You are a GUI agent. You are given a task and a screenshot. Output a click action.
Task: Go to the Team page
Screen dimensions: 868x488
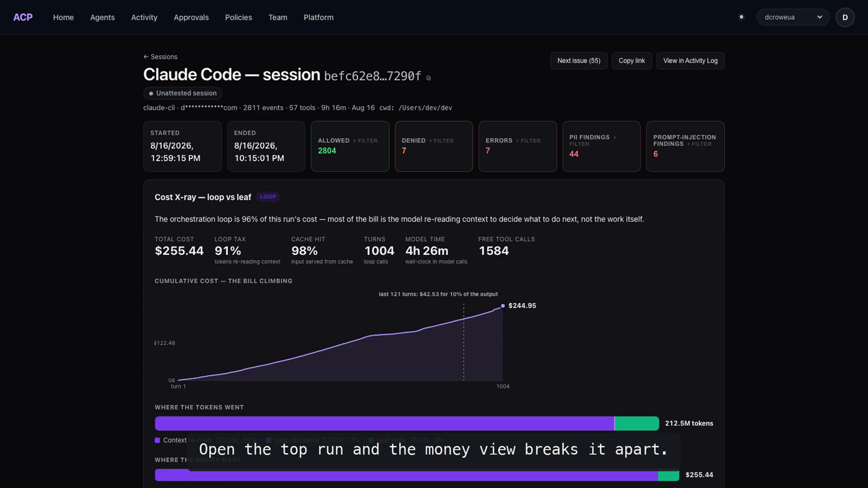coord(278,17)
